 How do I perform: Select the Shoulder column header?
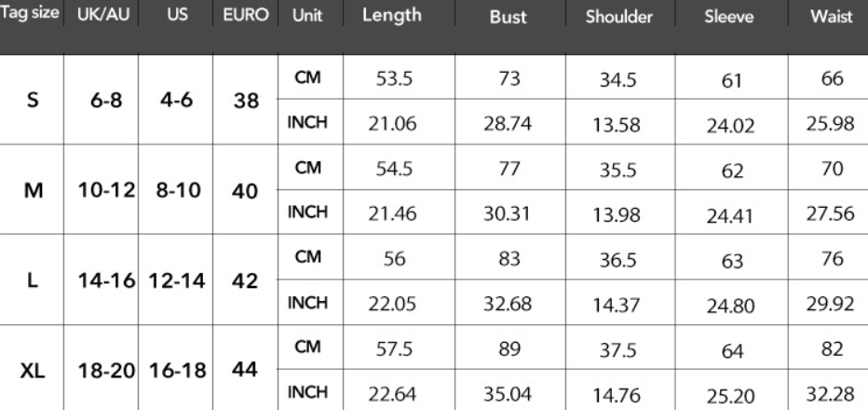coord(619,18)
